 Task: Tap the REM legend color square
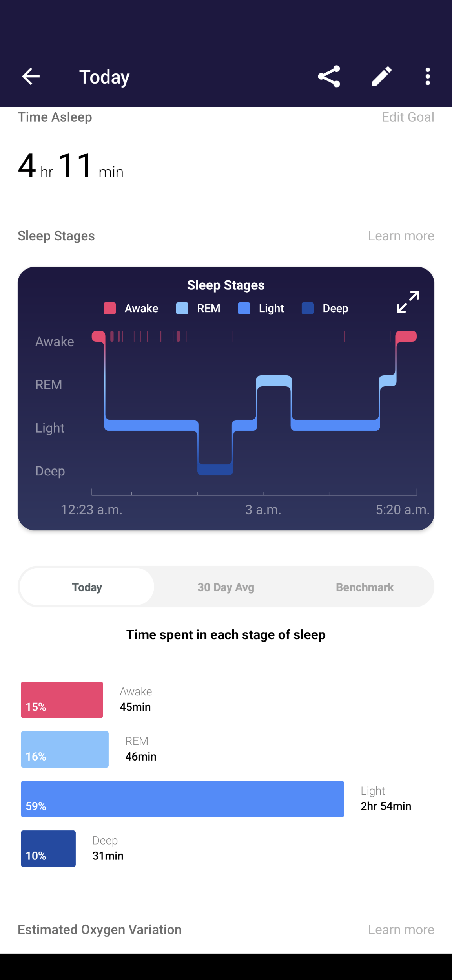182,308
